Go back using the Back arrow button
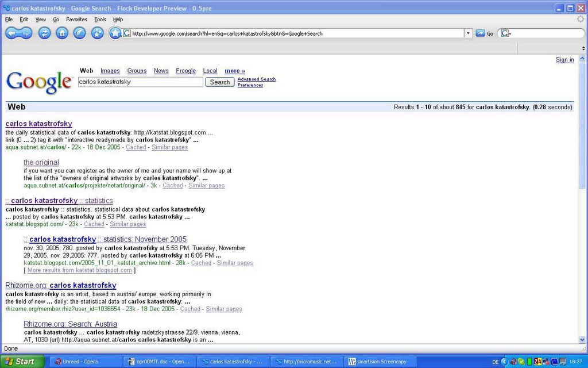The height and width of the screenshot is (368, 588). 12,33
